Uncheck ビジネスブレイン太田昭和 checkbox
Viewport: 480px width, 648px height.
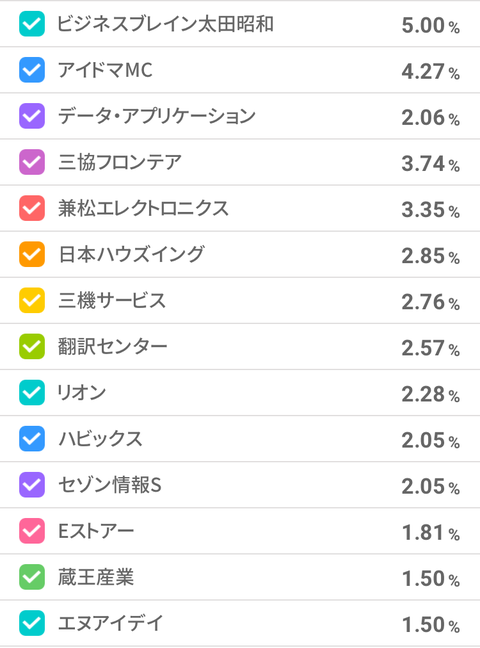tap(32, 24)
